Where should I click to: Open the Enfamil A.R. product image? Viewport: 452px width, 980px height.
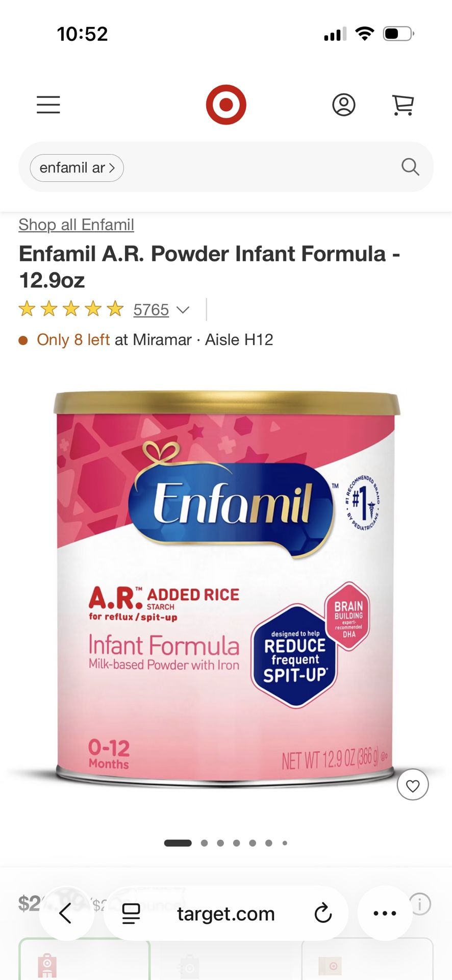[226, 587]
